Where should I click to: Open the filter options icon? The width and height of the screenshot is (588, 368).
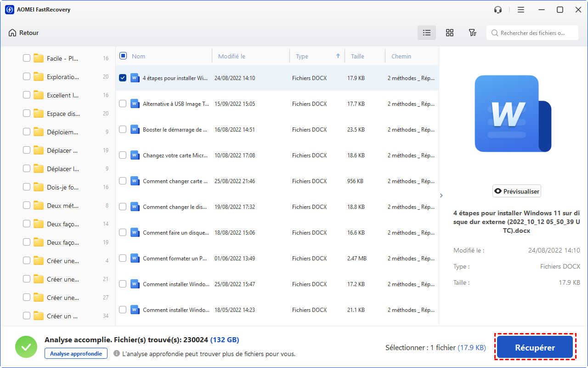coord(472,33)
